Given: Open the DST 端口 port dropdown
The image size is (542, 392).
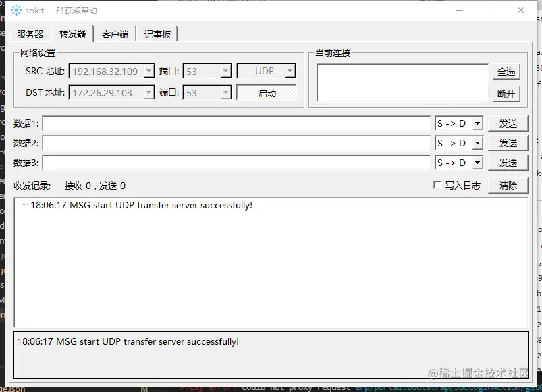Looking at the screenshot, I should 225,92.
